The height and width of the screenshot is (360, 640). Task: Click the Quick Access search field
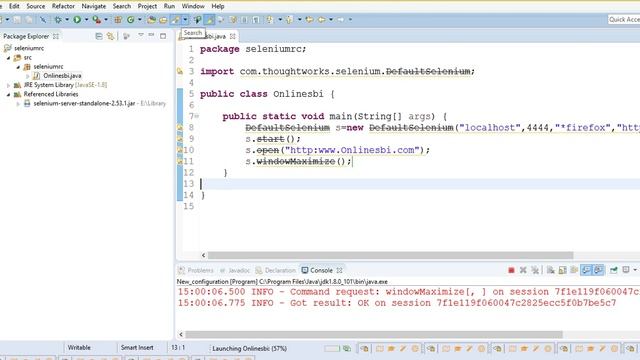tap(623, 19)
